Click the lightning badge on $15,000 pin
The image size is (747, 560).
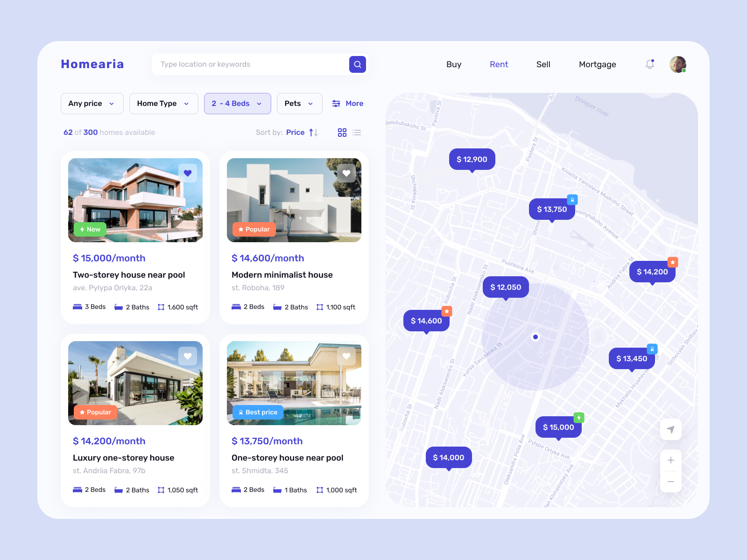coord(579,418)
